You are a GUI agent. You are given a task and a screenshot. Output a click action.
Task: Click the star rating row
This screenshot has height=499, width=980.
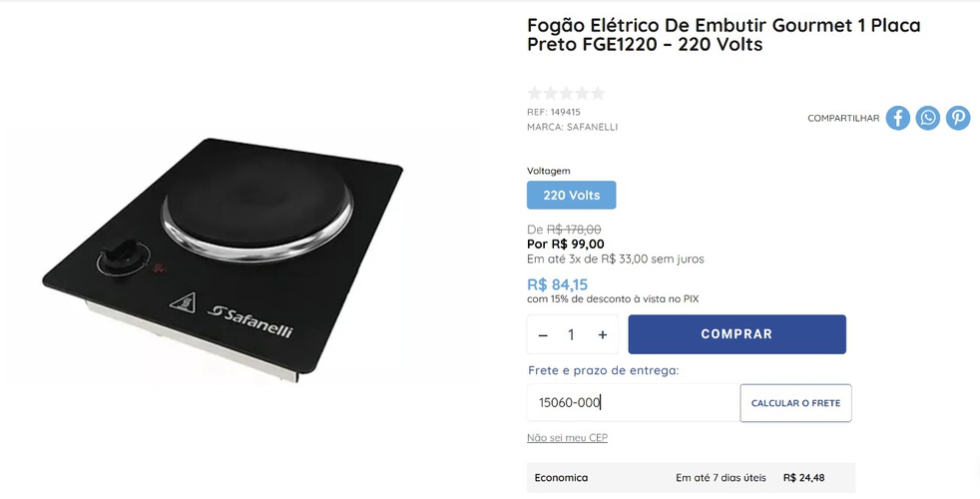click(x=566, y=93)
